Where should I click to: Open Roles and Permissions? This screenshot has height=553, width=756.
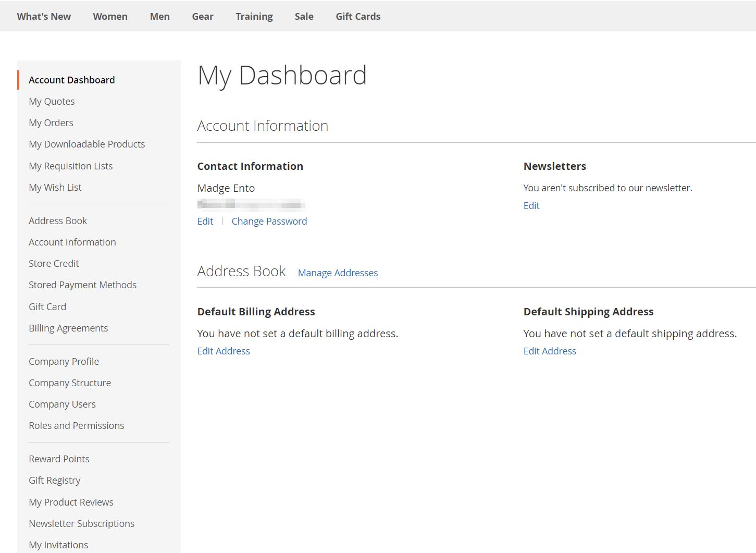[76, 425]
